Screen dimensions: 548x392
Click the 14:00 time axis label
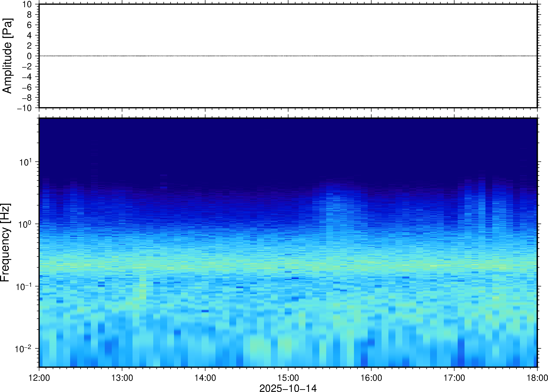(x=205, y=378)
